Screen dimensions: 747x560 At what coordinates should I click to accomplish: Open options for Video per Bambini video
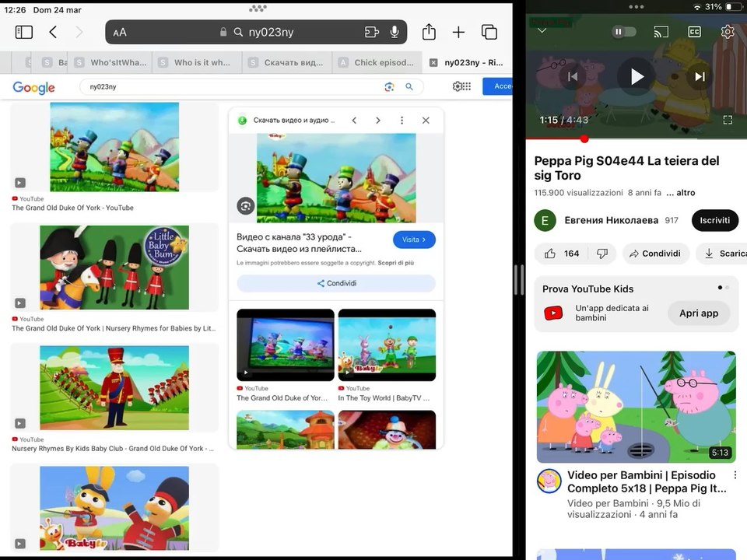735,475
